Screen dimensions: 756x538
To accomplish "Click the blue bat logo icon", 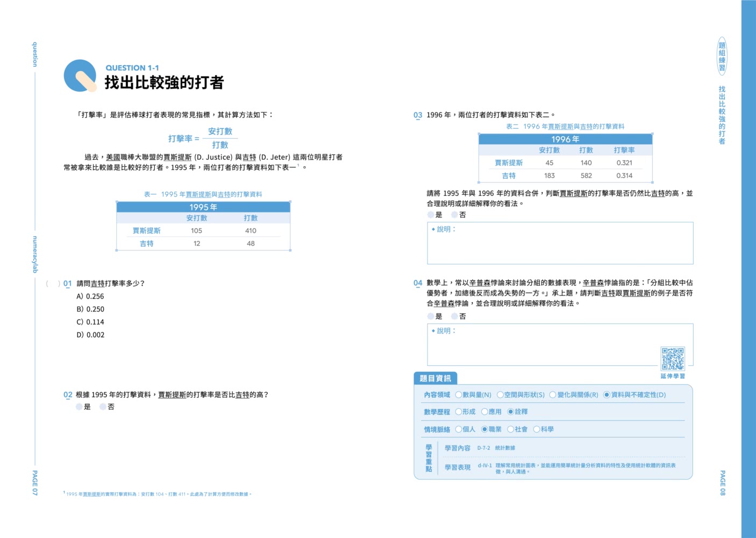I will click(x=80, y=76).
